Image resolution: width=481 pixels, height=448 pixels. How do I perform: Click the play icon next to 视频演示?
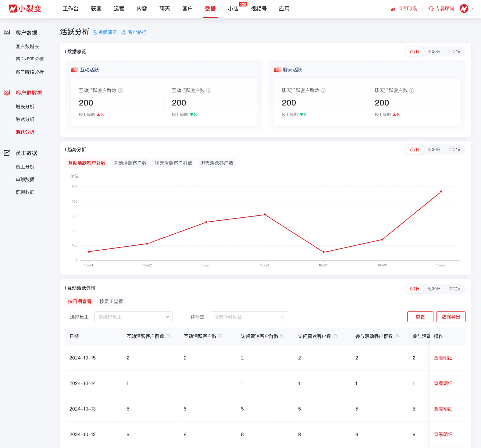(x=95, y=32)
